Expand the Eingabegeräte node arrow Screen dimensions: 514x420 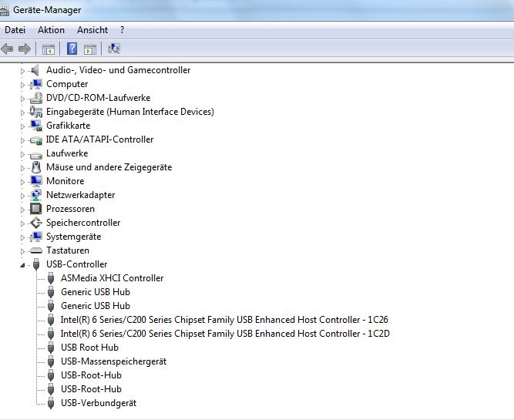[22, 113]
